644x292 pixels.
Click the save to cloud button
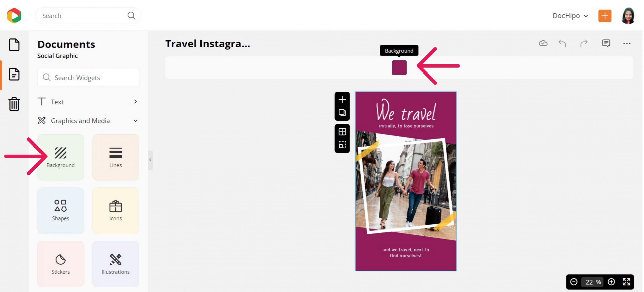click(x=543, y=43)
